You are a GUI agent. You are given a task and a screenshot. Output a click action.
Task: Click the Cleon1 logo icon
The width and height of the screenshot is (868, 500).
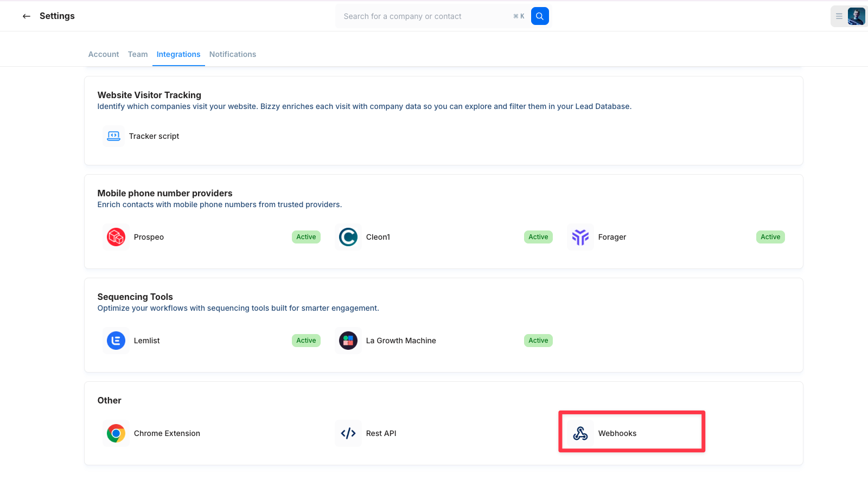click(348, 237)
